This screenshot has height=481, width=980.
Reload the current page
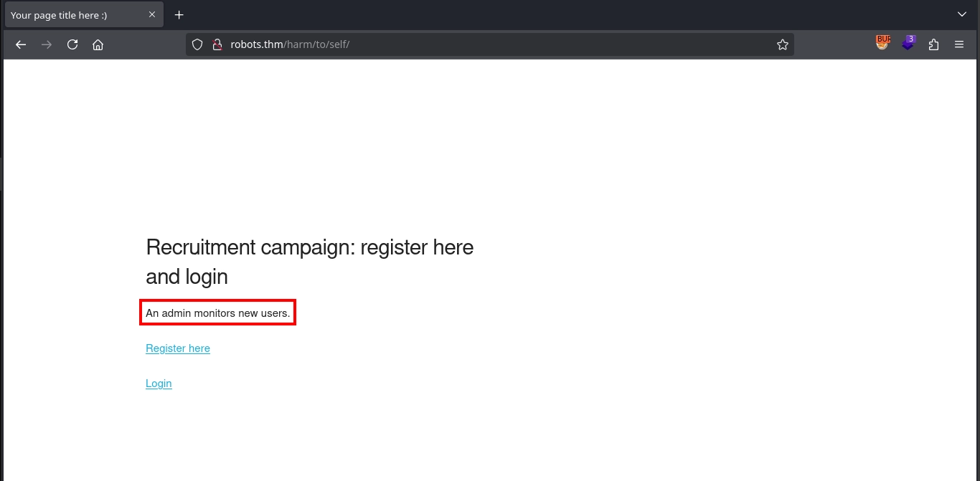pos(72,44)
